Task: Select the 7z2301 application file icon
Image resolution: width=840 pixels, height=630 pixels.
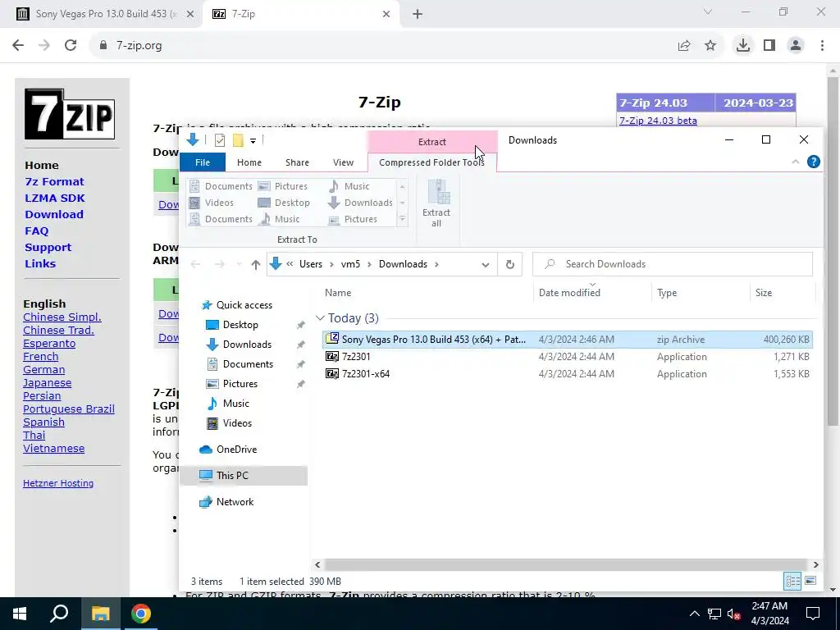Action: pos(332,356)
